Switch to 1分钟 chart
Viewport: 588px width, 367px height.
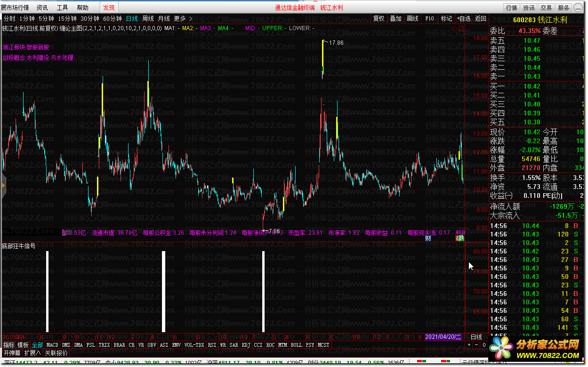[27, 18]
